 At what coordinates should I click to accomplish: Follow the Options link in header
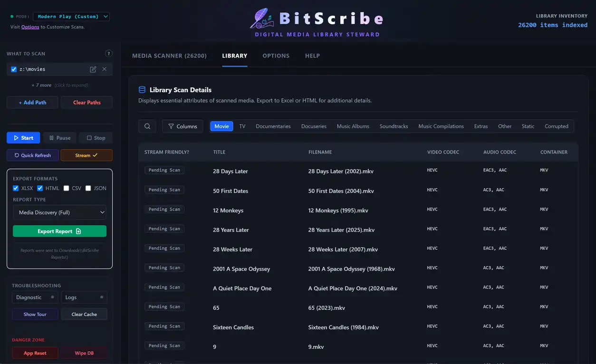30,27
